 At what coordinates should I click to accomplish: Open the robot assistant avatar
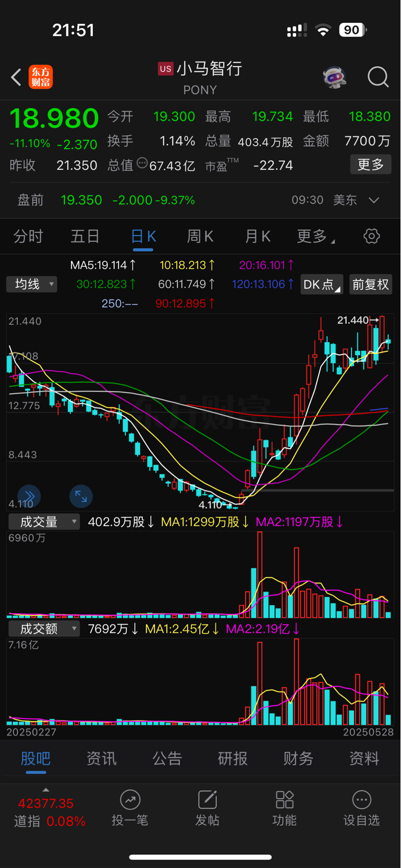pos(334,77)
